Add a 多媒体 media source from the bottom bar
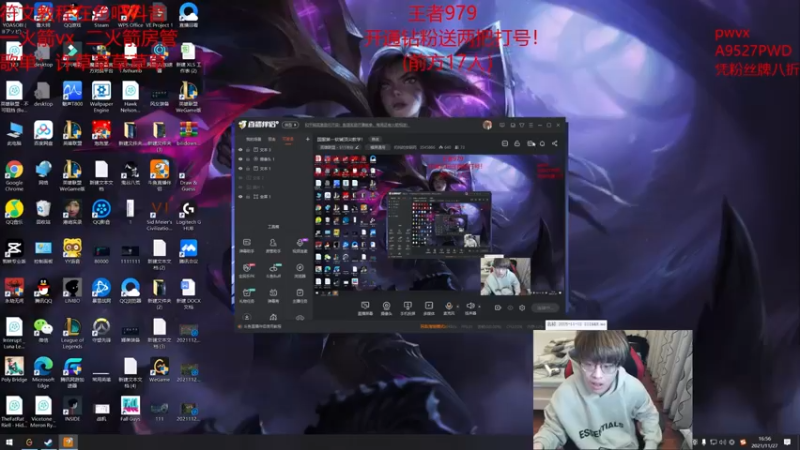800x450 pixels. click(429, 308)
